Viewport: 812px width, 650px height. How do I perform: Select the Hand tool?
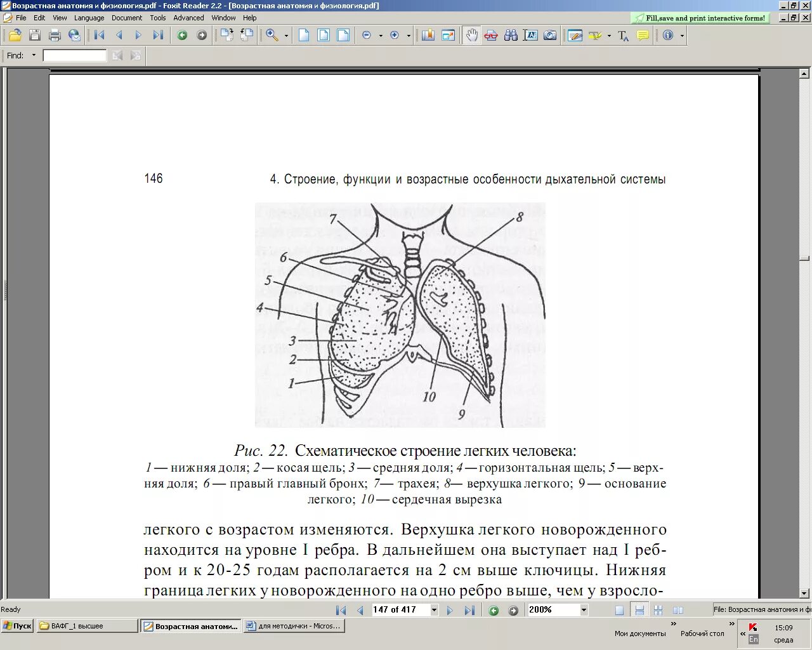click(471, 36)
